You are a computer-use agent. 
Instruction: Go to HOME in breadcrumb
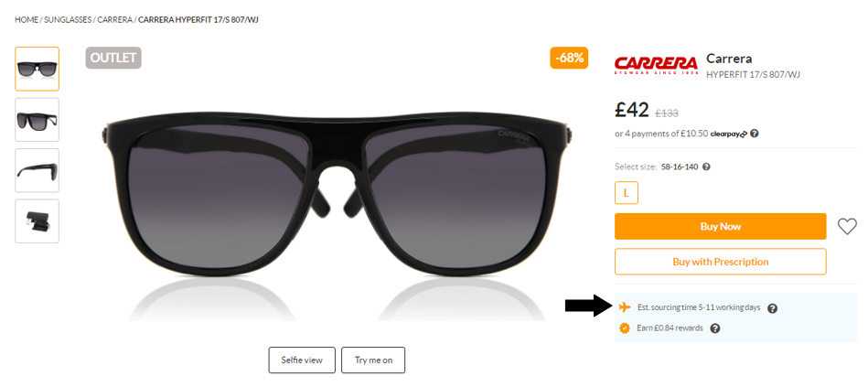click(27, 20)
